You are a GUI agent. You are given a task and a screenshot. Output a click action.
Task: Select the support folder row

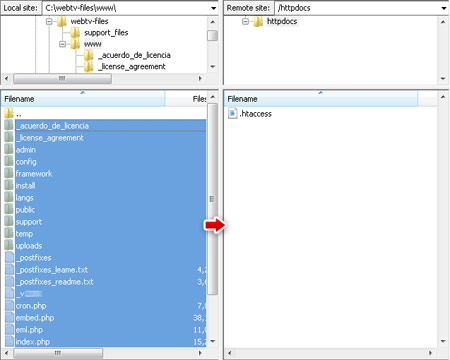[x=104, y=222]
